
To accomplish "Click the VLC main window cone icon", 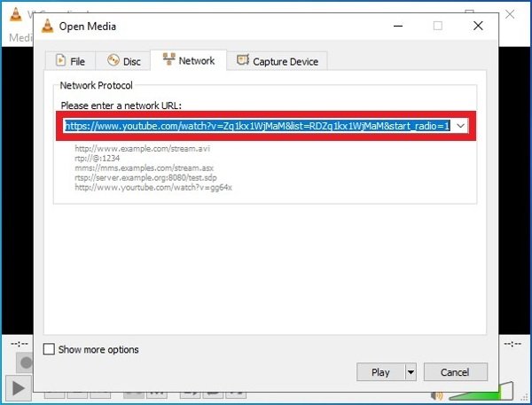I will [16, 14].
